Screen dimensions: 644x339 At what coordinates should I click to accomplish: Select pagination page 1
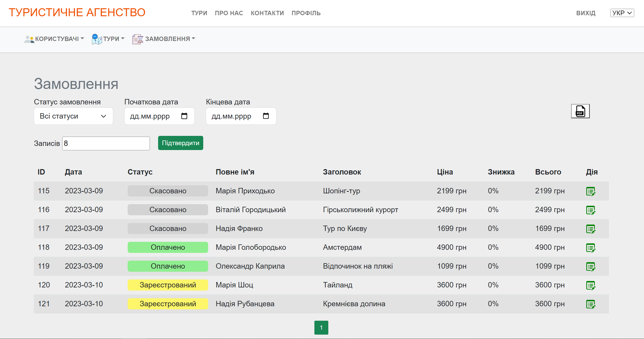(321, 328)
